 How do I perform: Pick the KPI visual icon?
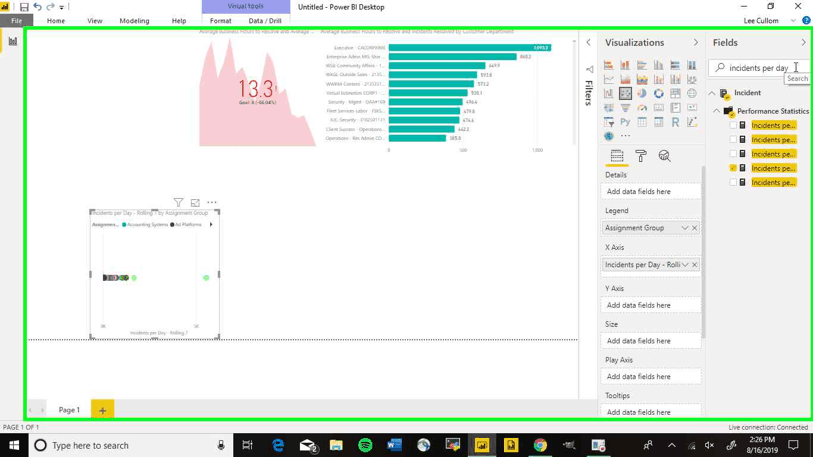click(691, 107)
